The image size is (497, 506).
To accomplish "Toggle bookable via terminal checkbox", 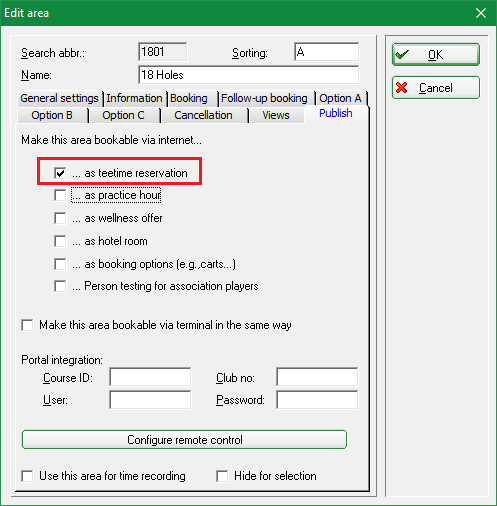I will 27,325.
